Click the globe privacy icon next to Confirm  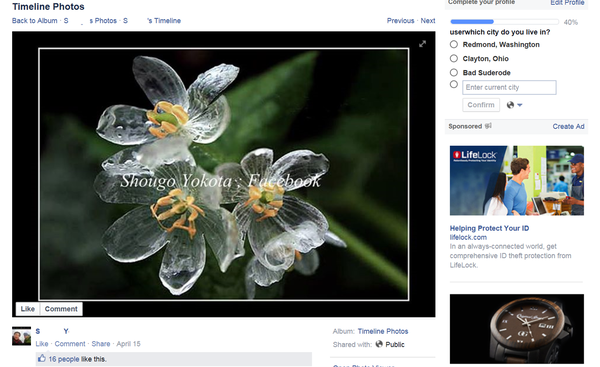510,105
